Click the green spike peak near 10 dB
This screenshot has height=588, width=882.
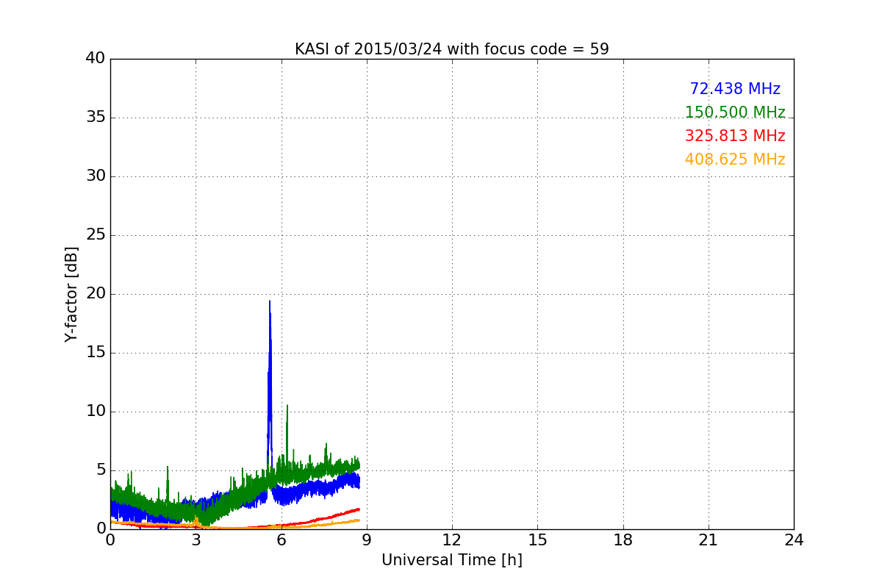287,406
